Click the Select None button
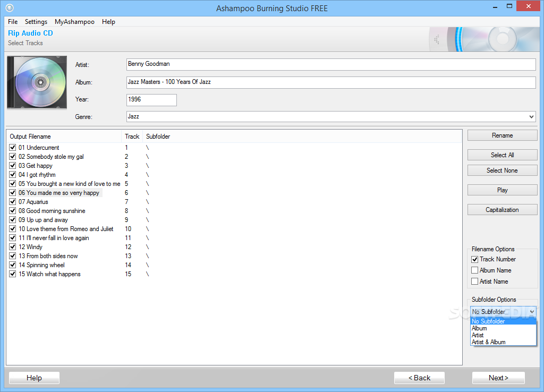Screen dimensions: 544x392 coord(503,171)
